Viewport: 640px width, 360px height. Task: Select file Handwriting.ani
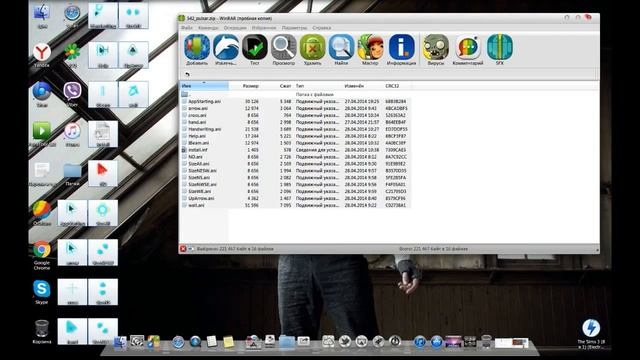[x=296, y=129]
